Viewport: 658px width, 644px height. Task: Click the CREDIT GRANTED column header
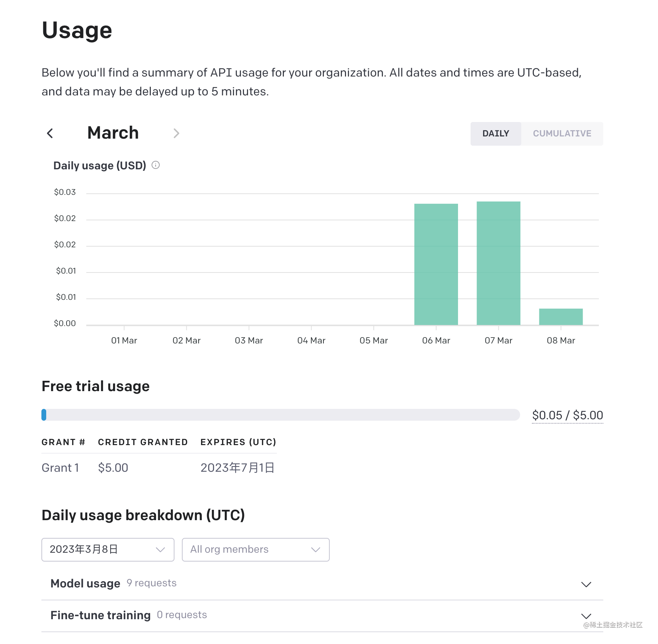(143, 442)
